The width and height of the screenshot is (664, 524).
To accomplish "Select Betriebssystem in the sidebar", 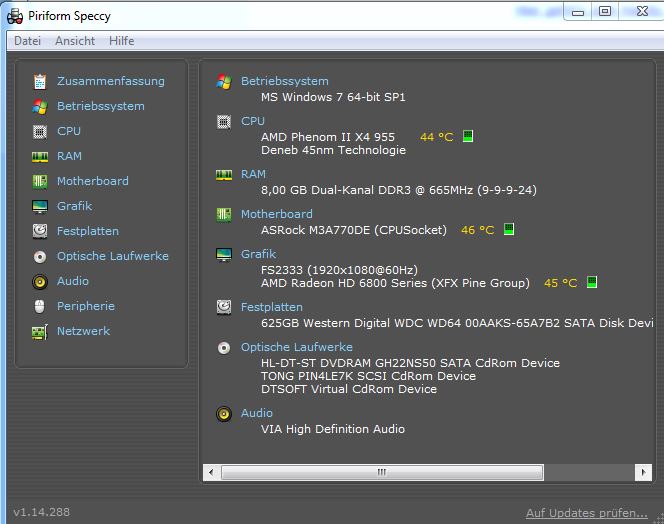I will click(x=101, y=106).
